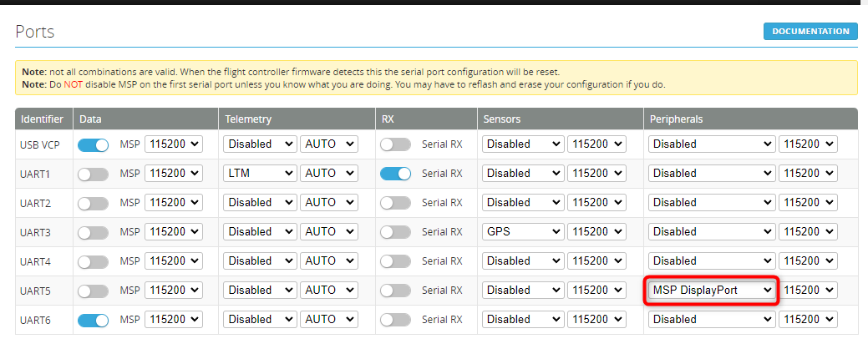Expand UART6 sensors baud rate dropdown

pyautogui.click(x=596, y=319)
